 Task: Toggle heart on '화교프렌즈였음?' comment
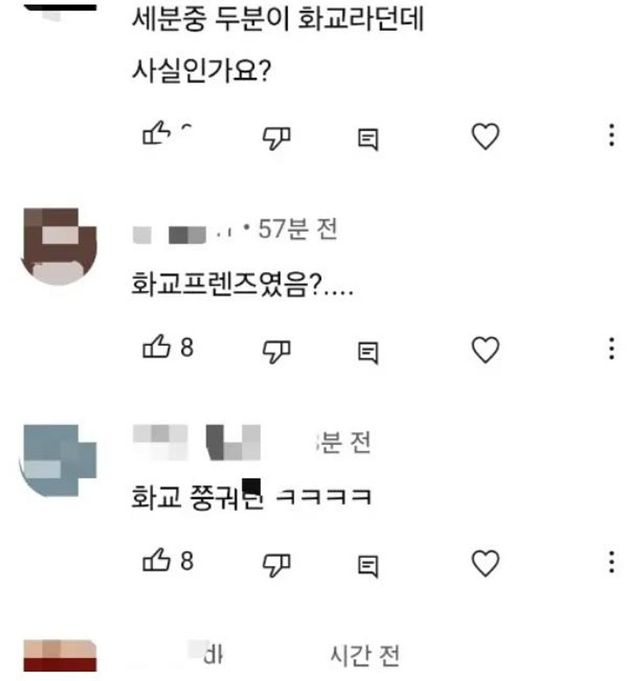point(485,350)
